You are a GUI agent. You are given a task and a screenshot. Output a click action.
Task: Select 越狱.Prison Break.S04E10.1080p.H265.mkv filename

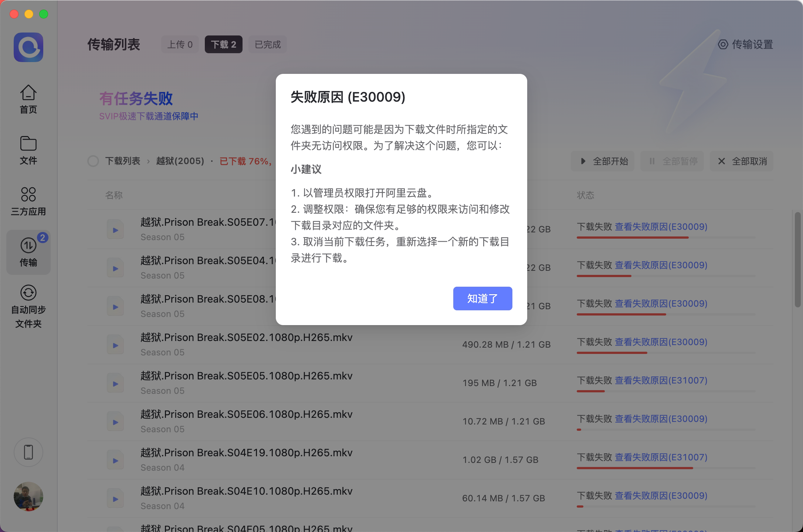pos(247,491)
